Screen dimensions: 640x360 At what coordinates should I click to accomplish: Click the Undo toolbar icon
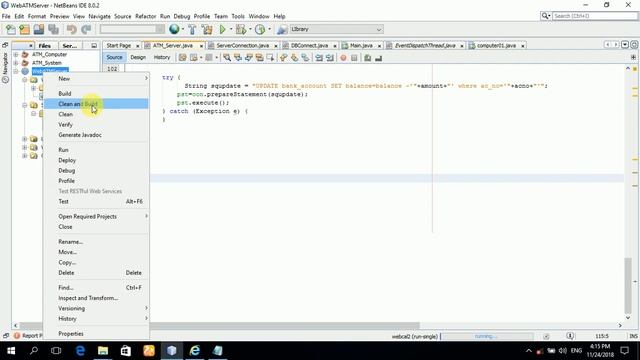point(72,29)
